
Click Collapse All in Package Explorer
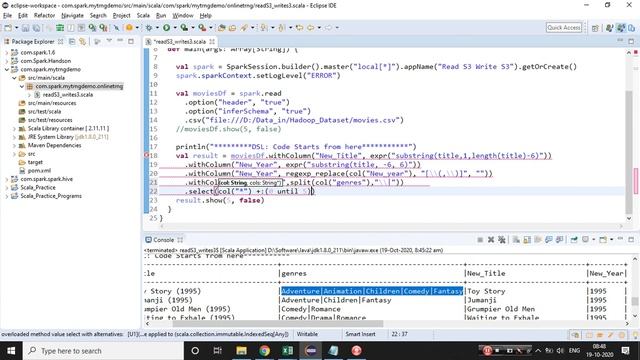pos(72,41)
